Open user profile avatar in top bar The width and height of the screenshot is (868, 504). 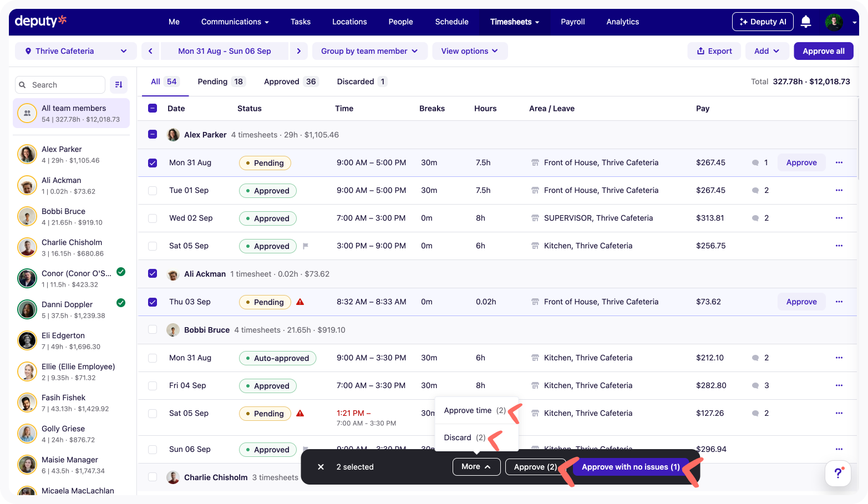coord(834,22)
